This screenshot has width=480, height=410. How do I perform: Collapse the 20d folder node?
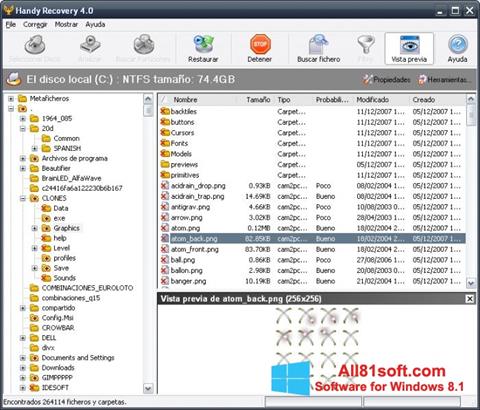(23, 129)
